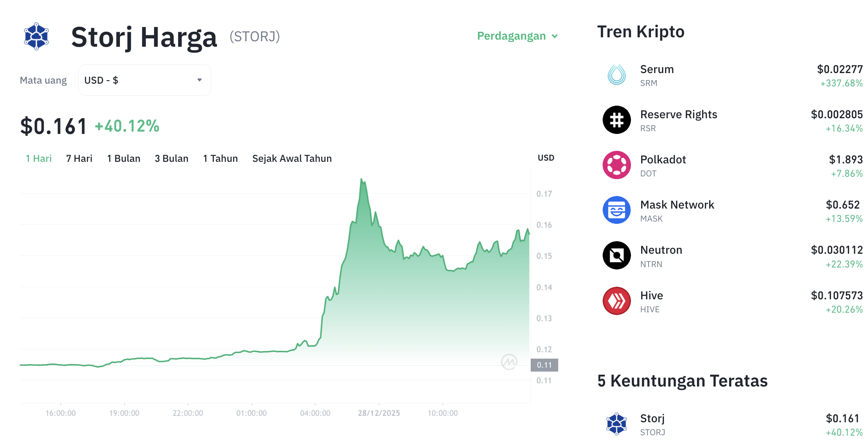Click the Reserve Rights hash icon
The image size is (868, 447).
coord(616,120)
